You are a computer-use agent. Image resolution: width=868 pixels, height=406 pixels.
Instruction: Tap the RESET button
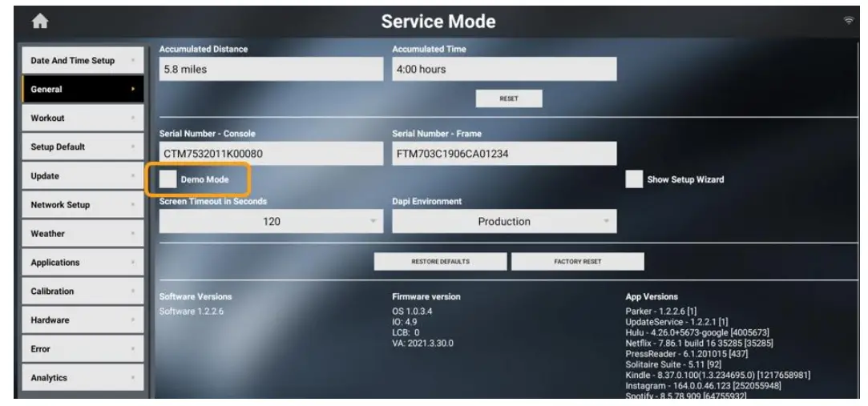click(509, 98)
